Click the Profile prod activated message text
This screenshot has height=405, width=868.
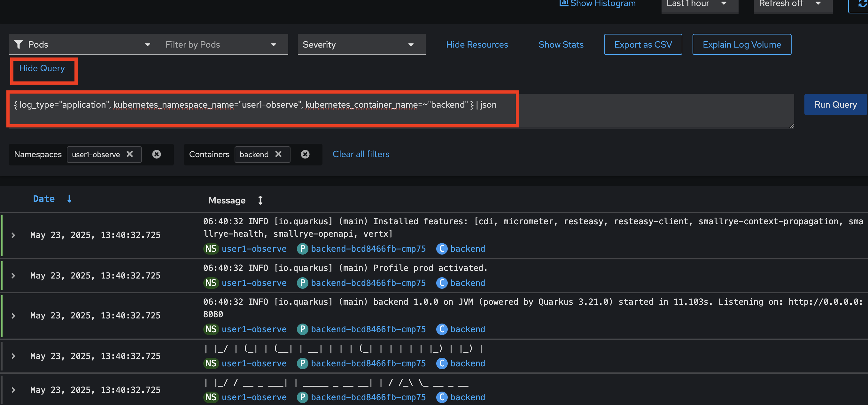coord(345,268)
